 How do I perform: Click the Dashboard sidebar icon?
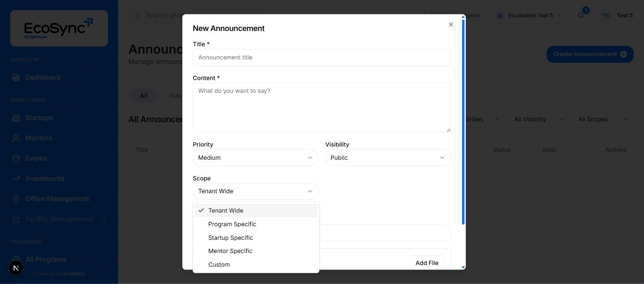(x=16, y=78)
